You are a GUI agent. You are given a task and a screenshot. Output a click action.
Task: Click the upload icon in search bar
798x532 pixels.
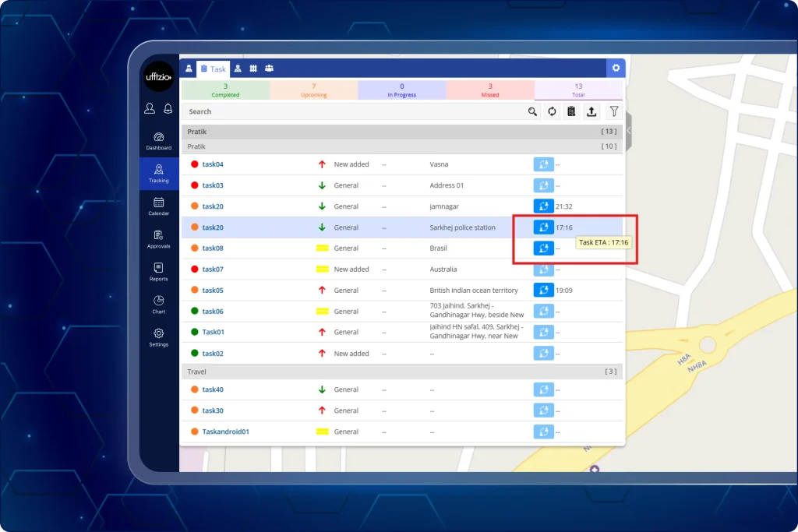[591, 111]
